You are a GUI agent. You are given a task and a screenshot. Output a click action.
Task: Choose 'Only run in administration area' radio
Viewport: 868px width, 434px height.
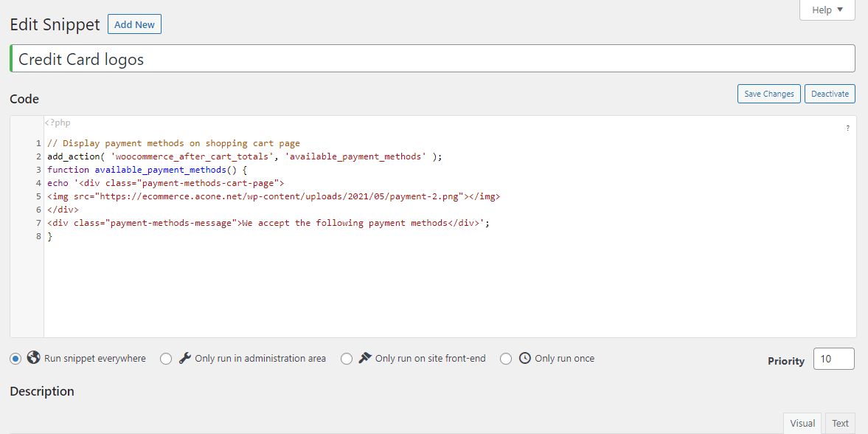[166, 359]
